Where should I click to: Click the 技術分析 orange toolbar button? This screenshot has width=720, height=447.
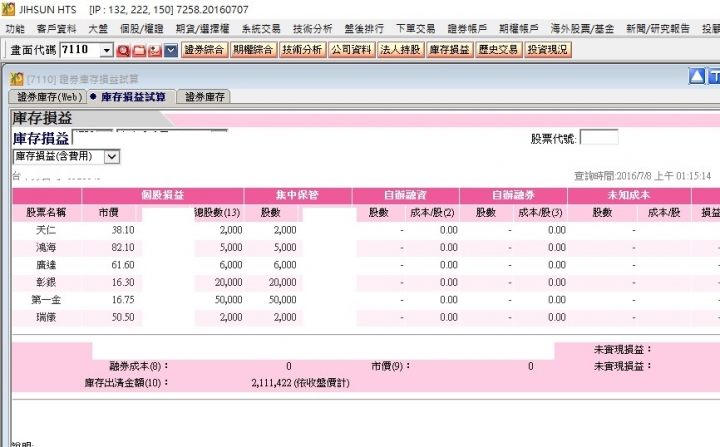click(302, 50)
